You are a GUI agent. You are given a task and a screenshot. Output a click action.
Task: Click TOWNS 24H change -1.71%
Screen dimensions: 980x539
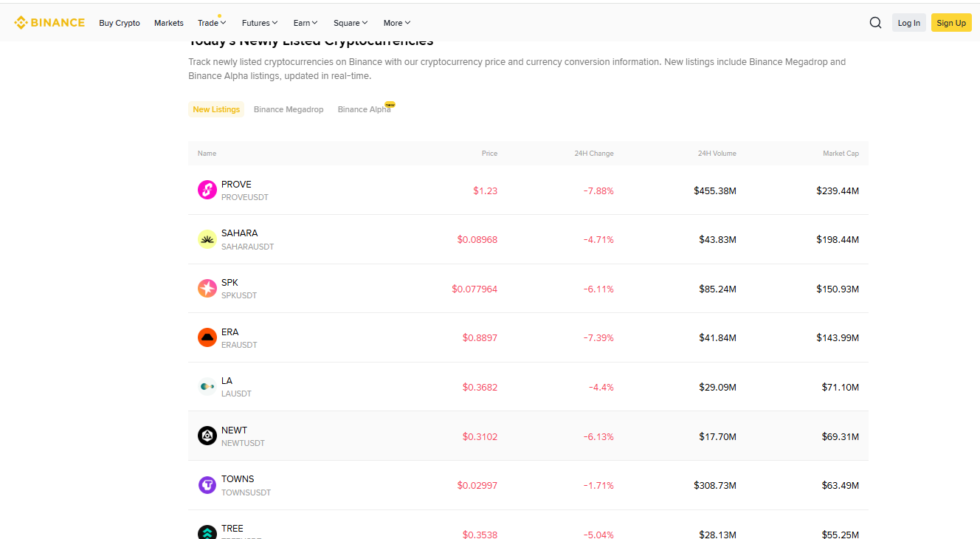pos(598,486)
